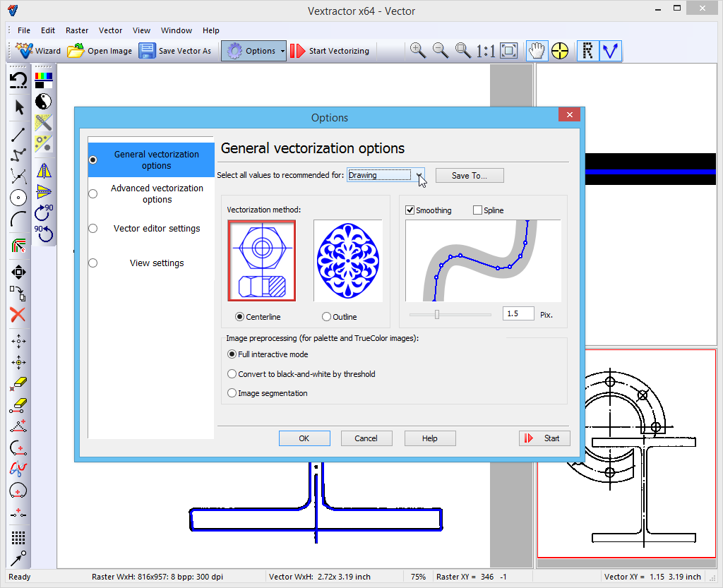Open the Vector menu
723x588 pixels.
[110, 30]
